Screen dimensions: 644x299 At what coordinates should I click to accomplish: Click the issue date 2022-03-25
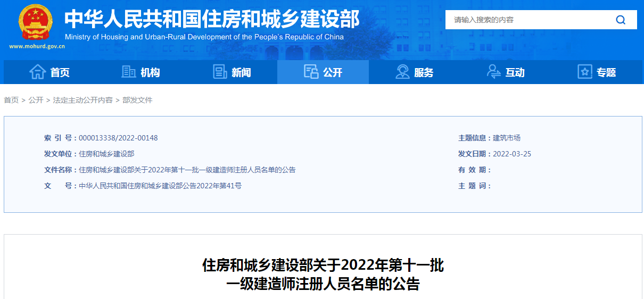pyautogui.click(x=512, y=154)
